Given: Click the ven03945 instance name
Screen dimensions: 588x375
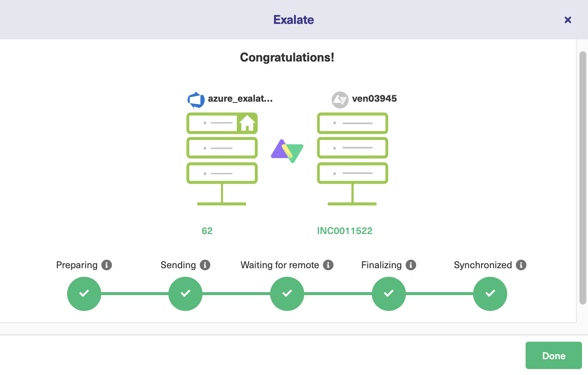Looking at the screenshot, I should click(x=374, y=99).
